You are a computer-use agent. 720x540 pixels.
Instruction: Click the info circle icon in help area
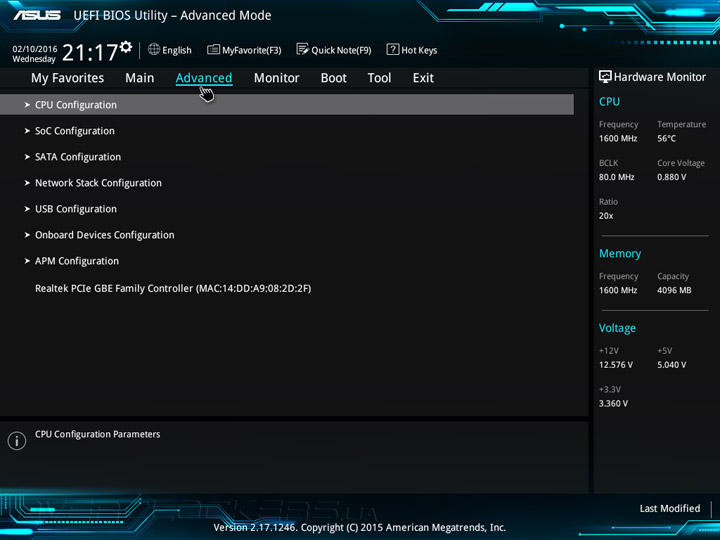pyautogui.click(x=17, y=441)
